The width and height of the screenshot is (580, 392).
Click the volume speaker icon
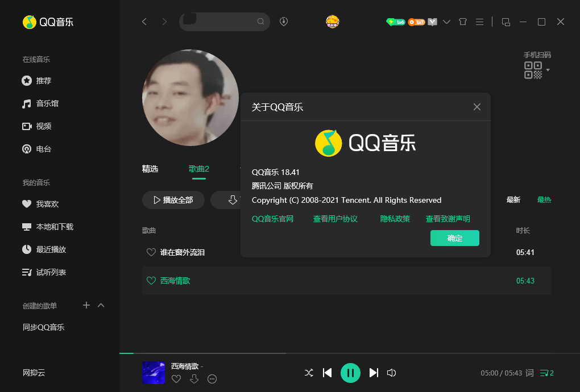(391, 373)
